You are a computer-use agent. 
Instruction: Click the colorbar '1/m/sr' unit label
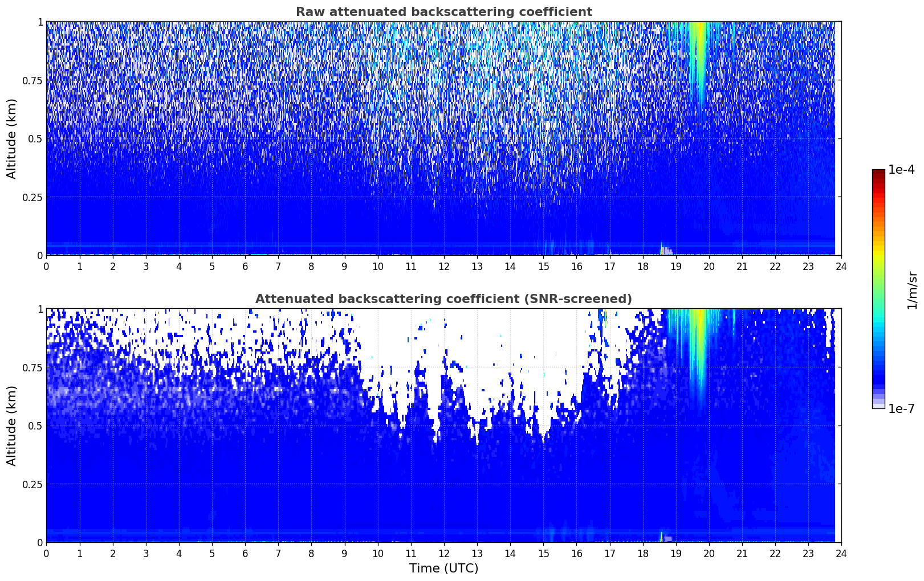912,289
